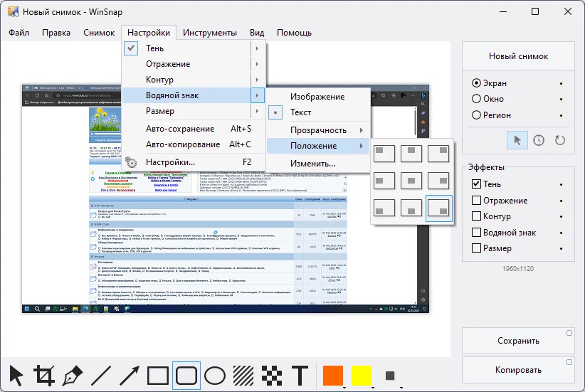Select the Rectangle tool
Viewport: 585px width, 392px height.
coord(158,376)
